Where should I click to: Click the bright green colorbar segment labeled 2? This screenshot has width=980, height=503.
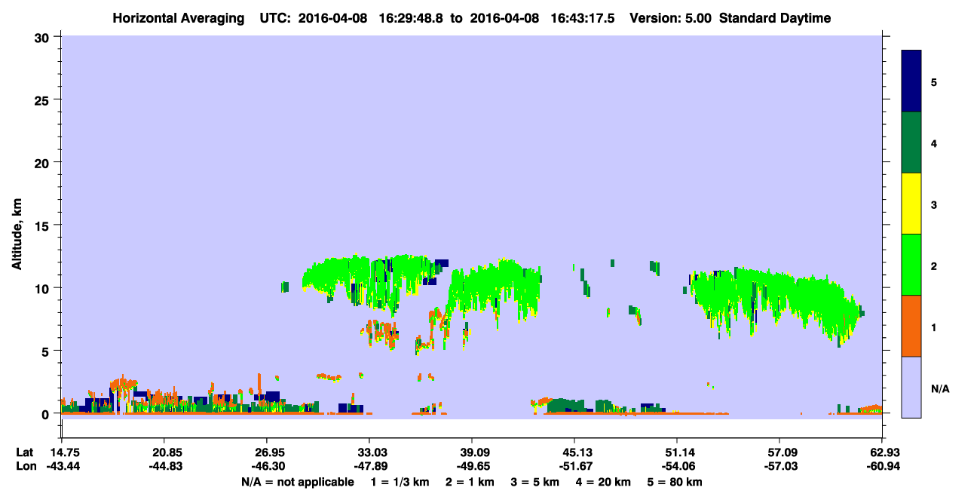pyautogui.click(x=911, y=265)
